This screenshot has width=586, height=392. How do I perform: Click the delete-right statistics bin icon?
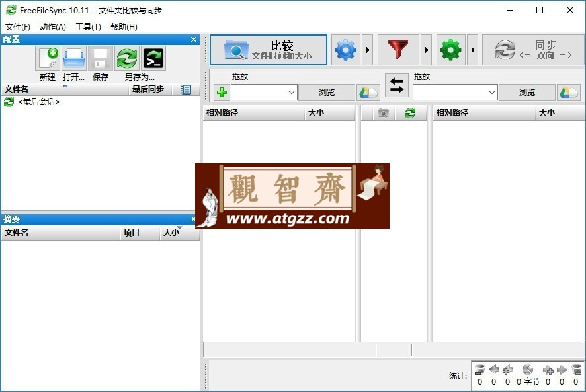(x=576, y=370)
